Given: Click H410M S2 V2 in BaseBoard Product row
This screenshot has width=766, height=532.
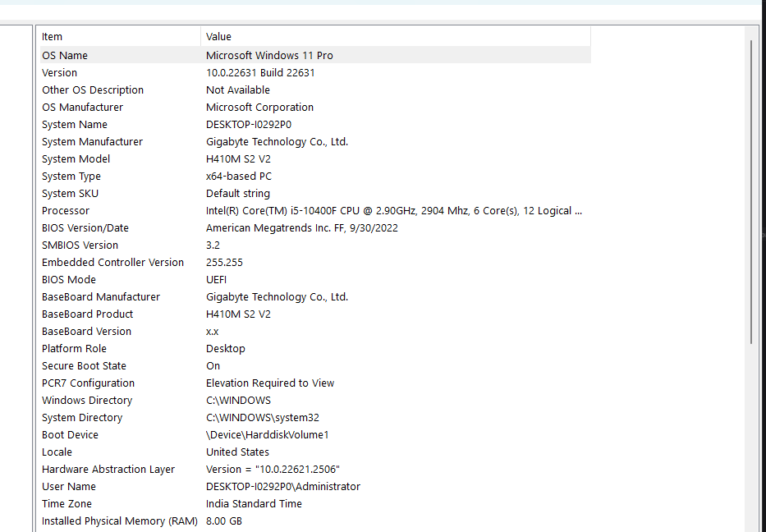Looking at the screenshot, I should [x=238, y=314].
